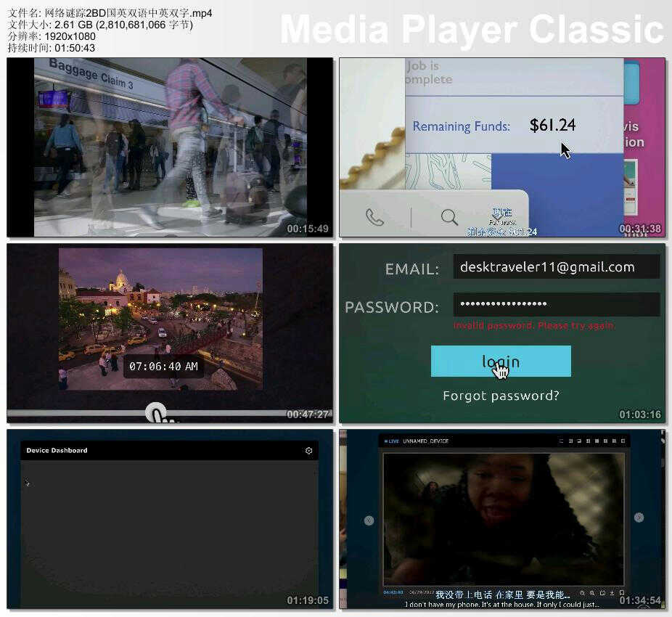
Task: Go to previous camera feed arrow
Action: (x=369, y=520)
